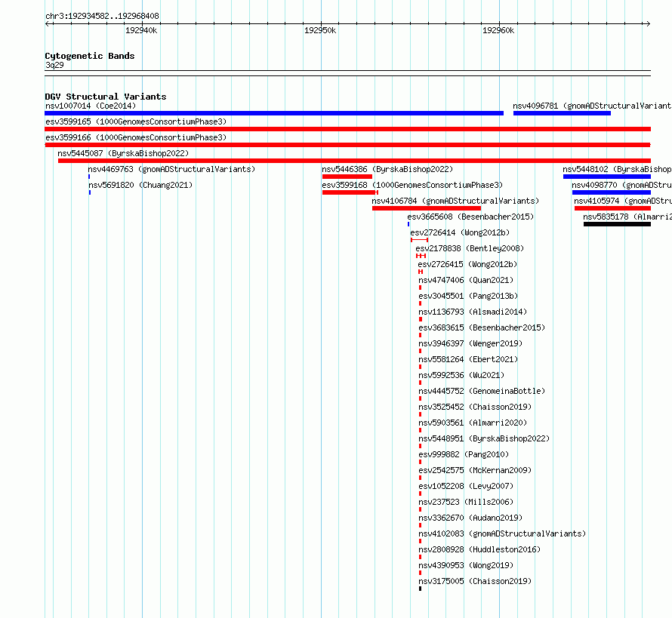This screenshot has height=618, width=672.
Task: Open esv3599168 (1000GenomesConsortiumPhase3) variant
Action: [412, 185]
